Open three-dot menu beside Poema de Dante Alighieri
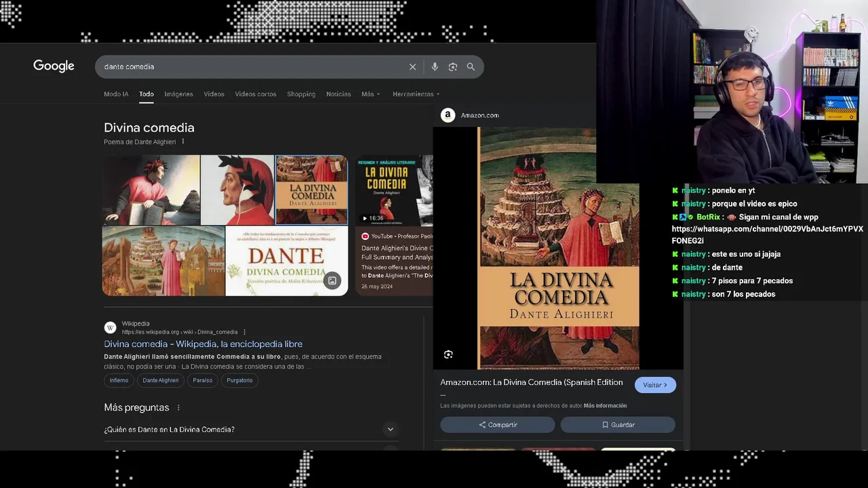This screenshot has height=488, width=868. click(x=183, y=142)
